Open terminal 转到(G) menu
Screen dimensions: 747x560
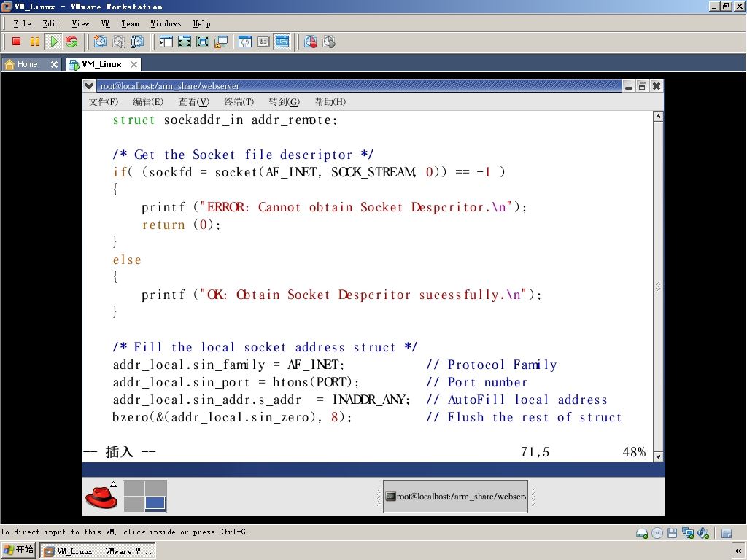(x=284, y=102)
